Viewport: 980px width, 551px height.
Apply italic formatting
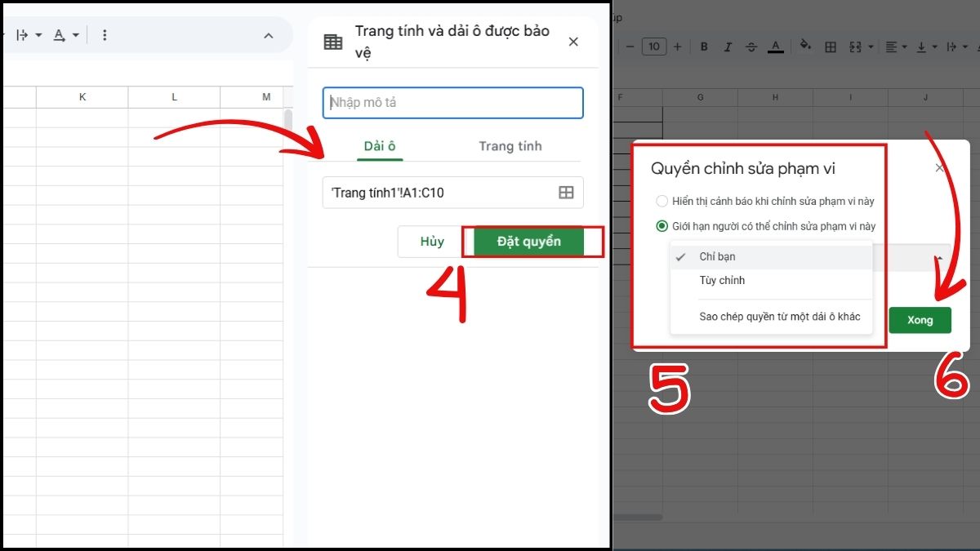tap(728, 47)
